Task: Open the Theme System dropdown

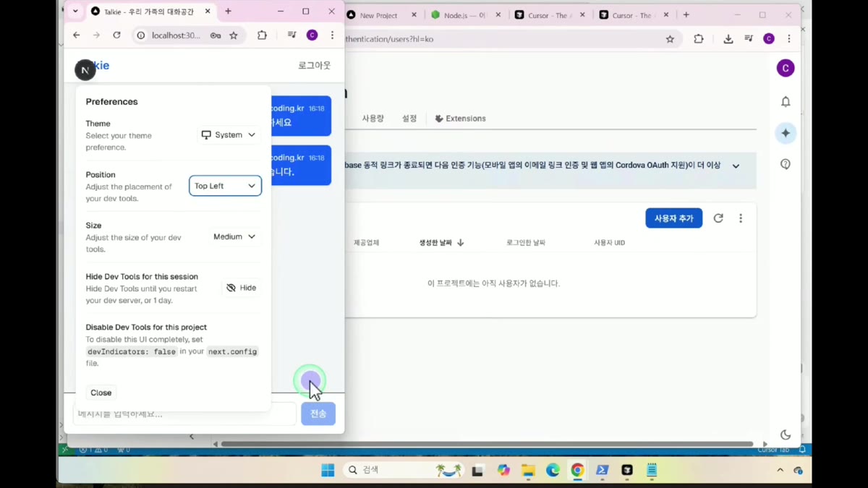Action: 229,135
